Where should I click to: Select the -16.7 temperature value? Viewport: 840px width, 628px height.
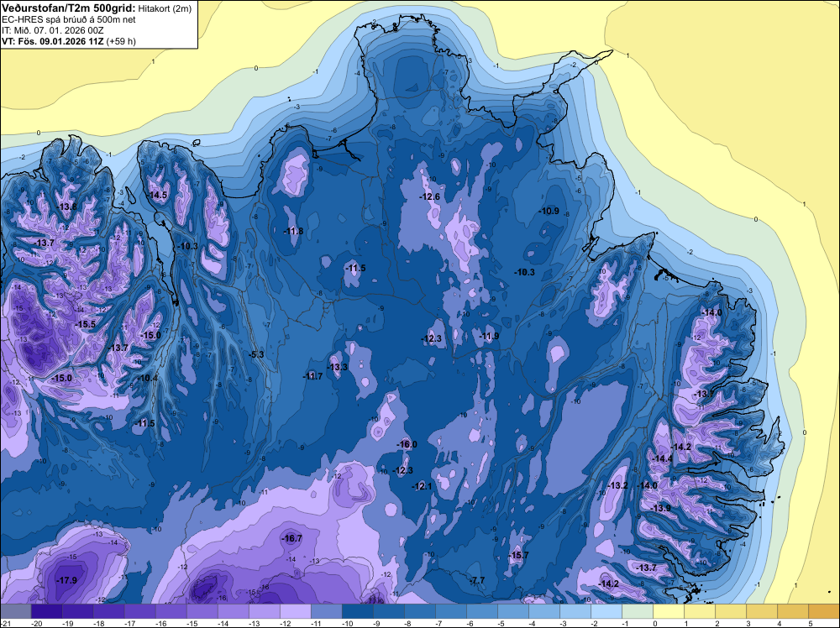(x=292, y=539)
